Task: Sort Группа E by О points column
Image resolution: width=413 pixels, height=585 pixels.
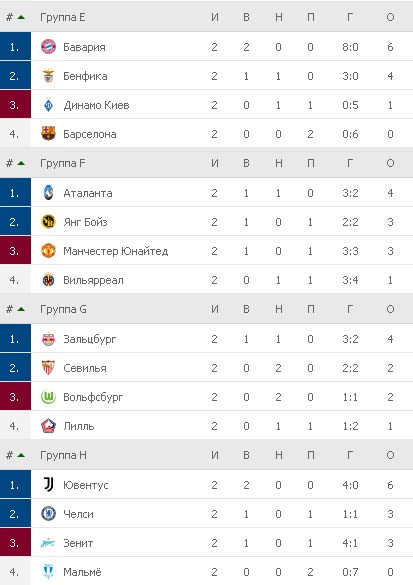Action: coord(390,17)
